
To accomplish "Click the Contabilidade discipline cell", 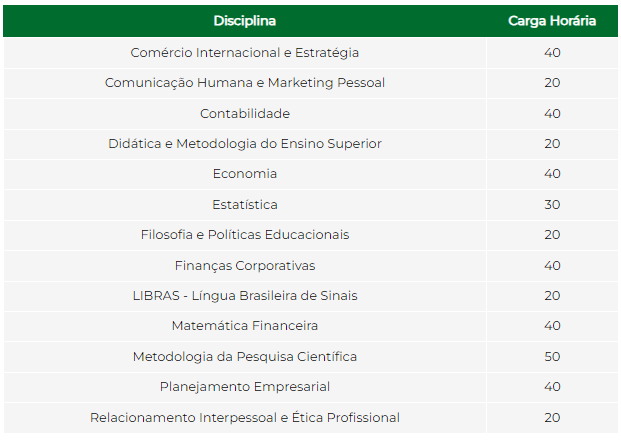I will (244, 114).
